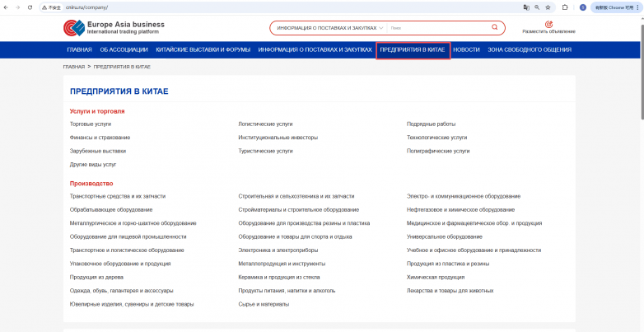644x332 pixels.
Task: Click the browser zoom magnifier icon
Action: pyautogui.click(x=538, y=7)
